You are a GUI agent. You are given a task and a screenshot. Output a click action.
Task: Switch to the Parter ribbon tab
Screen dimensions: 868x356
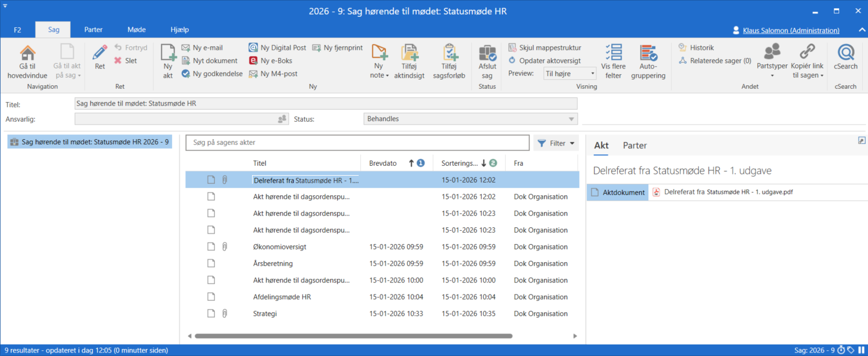pos(93,30)
